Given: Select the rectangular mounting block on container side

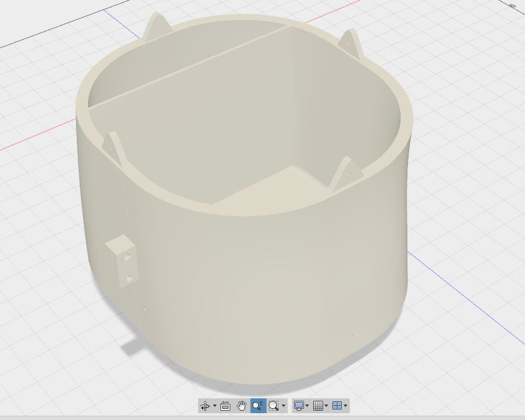Looking at the screenshot, I should [122, 261].
